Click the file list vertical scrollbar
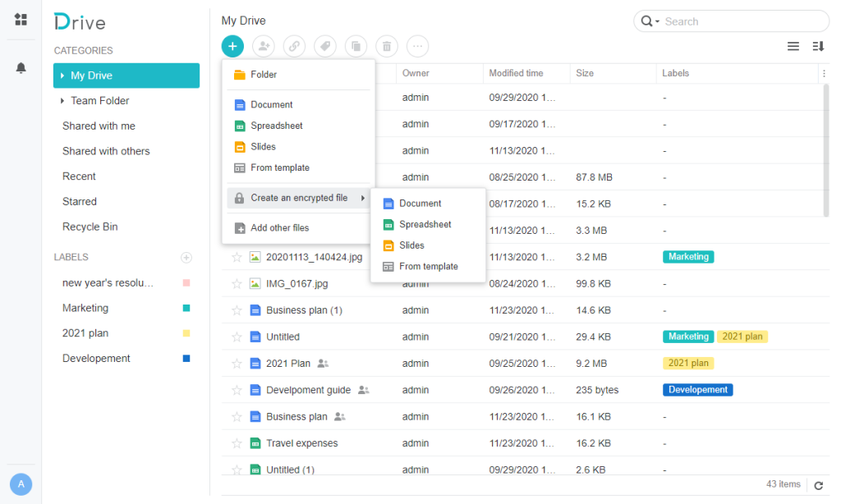Viewport: 841px width, 504px height. tap(826, 150)
